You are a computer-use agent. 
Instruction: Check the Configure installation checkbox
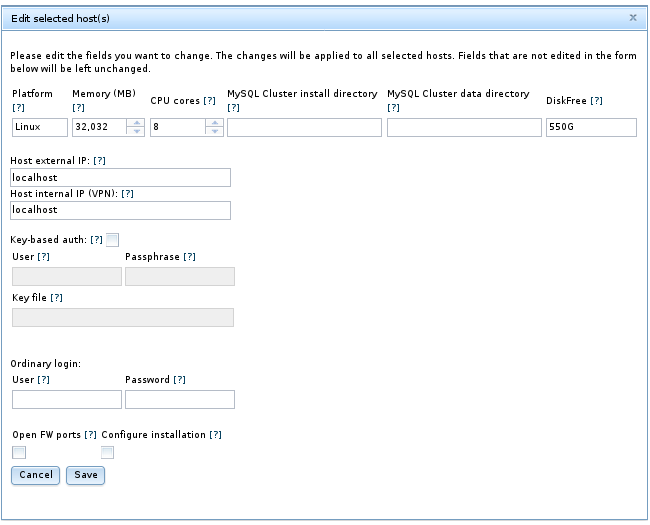coord(108,453)
